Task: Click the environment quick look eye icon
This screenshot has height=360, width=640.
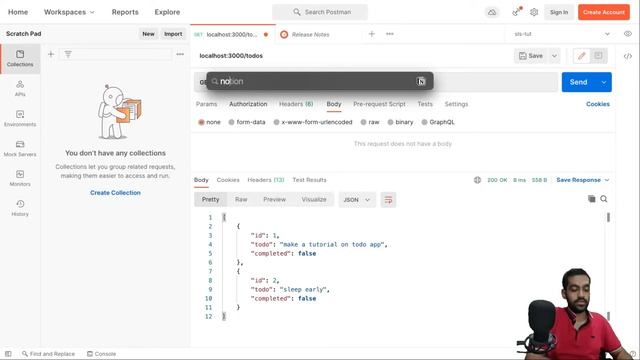Action: 628,34
